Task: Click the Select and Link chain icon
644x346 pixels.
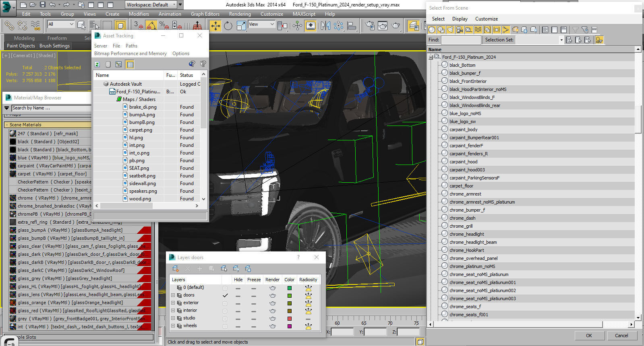Action: 9,26
